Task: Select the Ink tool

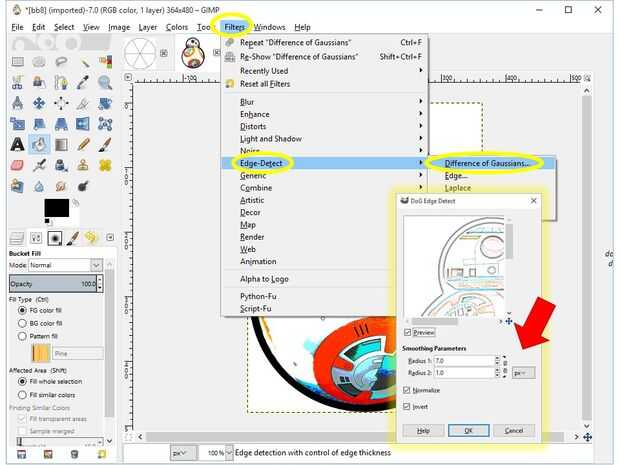Action: coord(61,165)
